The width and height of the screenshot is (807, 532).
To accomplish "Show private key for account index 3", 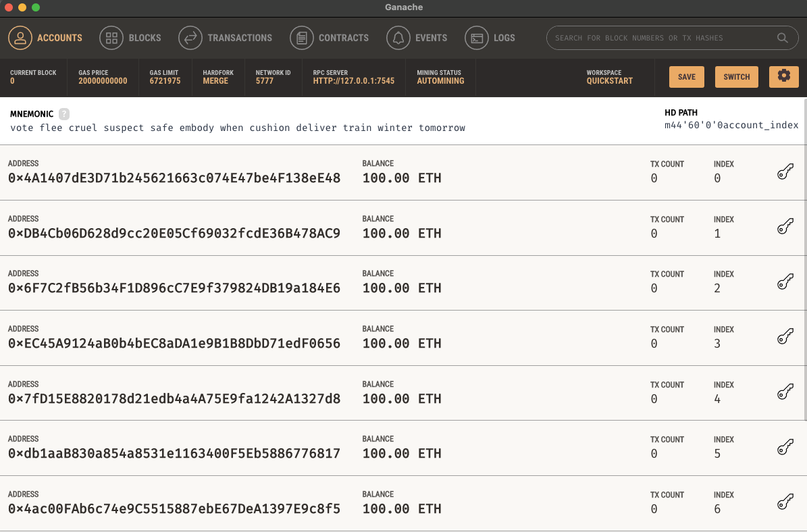I will tap(785, 337).
